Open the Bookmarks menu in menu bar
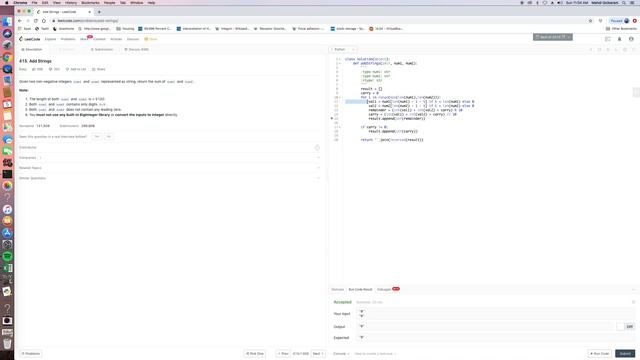This screenshot has width=640, height=360. coord(90,3)
